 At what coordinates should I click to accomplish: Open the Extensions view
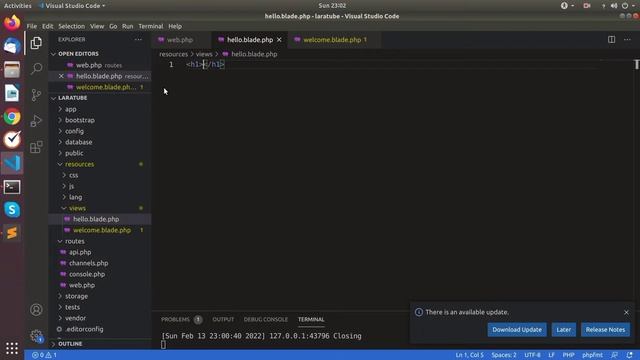(x=36, y=147)
